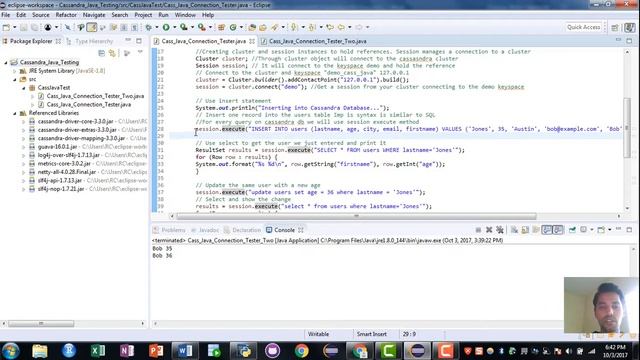
Task: Select Cass_Java_Connection_Tester.java in Package Explorer
Action: click(89, 104)
